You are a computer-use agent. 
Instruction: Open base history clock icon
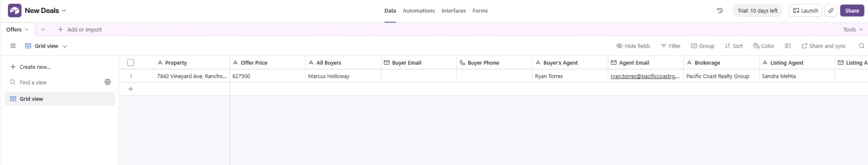[x=720, y=10]
